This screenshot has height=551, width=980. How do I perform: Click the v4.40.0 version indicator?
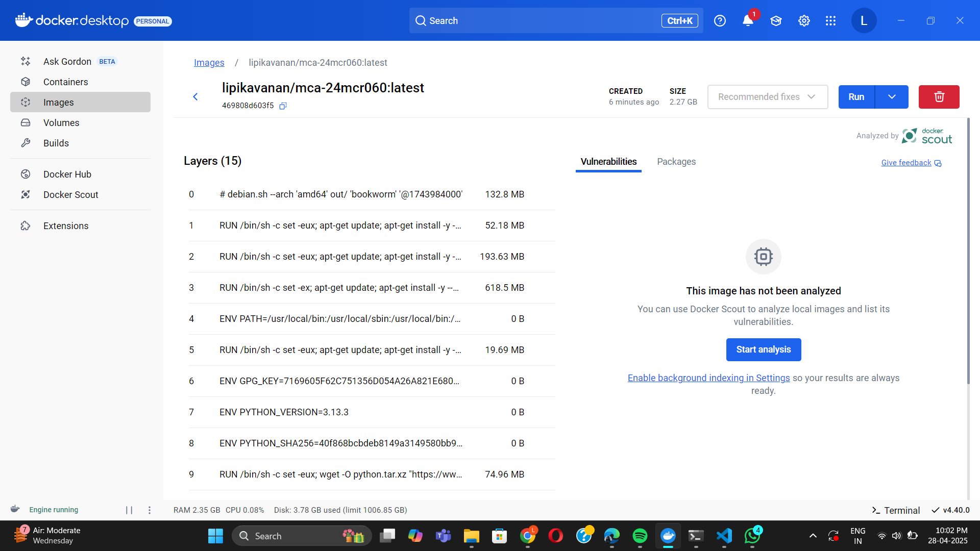(951, 510)
